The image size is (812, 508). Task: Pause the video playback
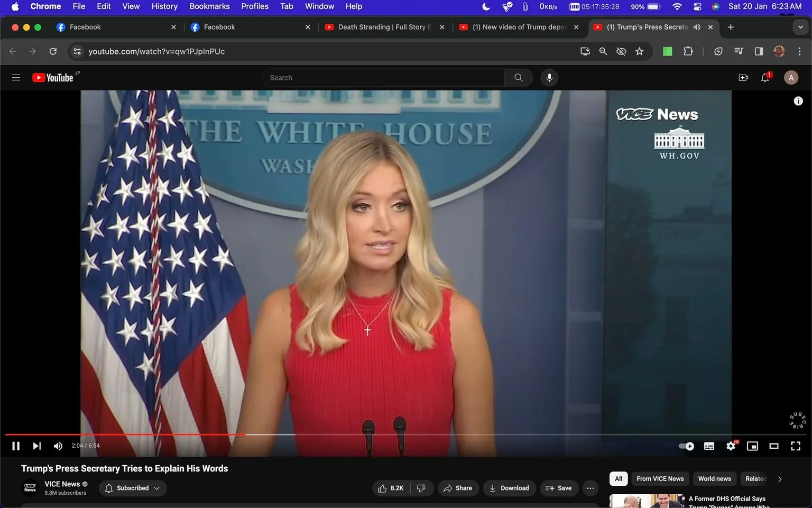click(x=16, y=446)
